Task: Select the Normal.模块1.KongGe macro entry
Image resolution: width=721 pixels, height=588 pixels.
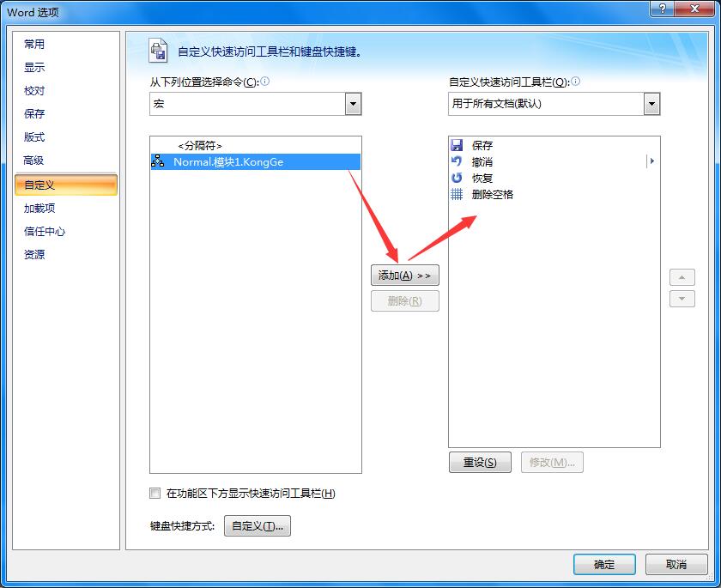Action: (255, 162)
